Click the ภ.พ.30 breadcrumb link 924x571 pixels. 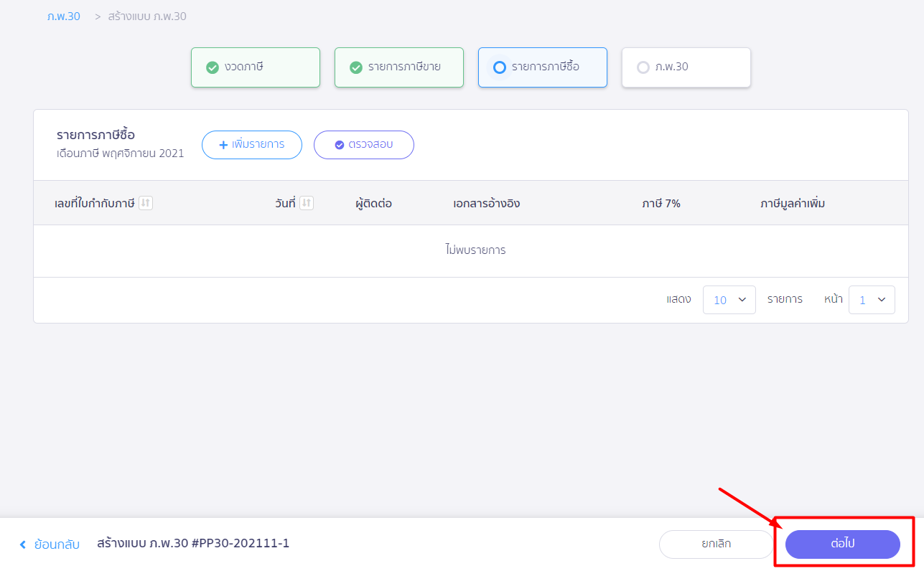click(63, 16)
